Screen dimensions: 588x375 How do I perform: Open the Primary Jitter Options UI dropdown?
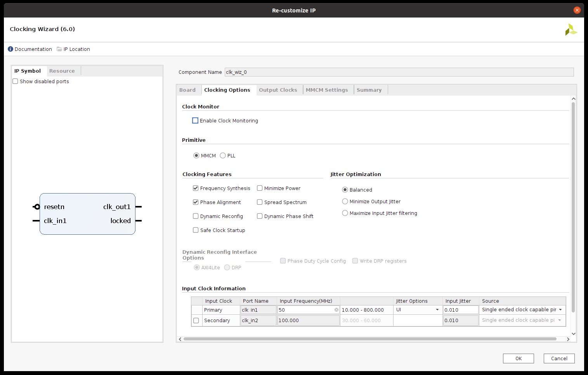click(418, 310)
